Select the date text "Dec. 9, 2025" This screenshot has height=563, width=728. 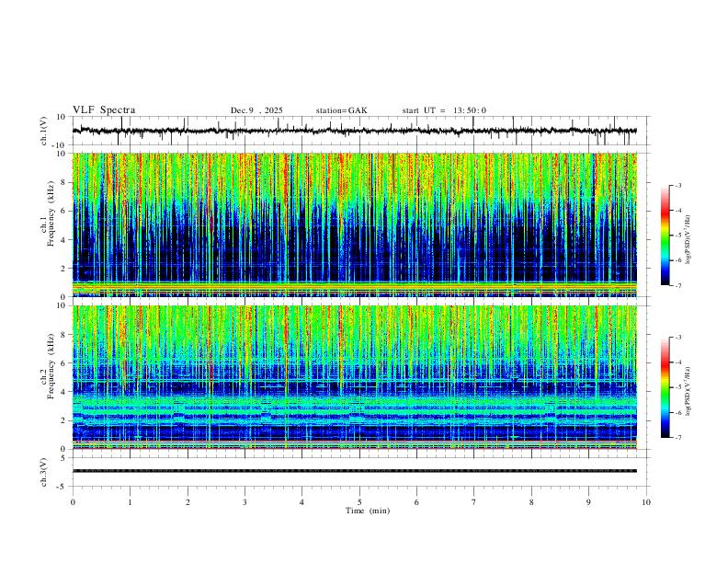[x=256, y=110]
